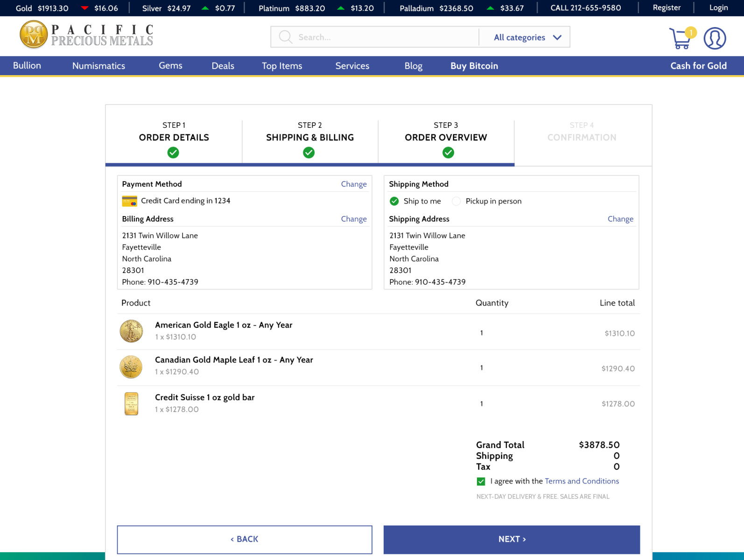
Task: Click the Order Overview step checkmark
Action: click(448, 153)
